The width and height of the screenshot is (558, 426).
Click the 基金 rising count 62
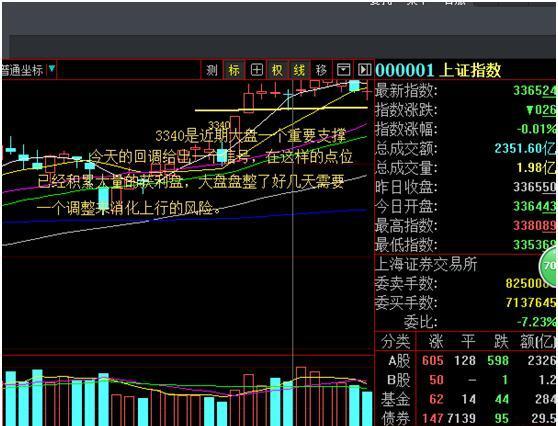pyautogui.click(x=436, y=399)
